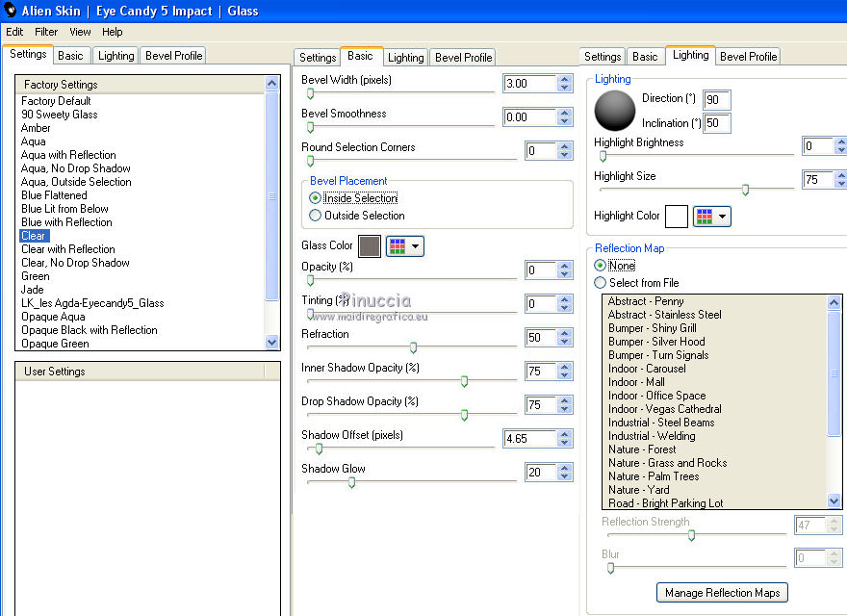The height and width of the screenshot is (616, 847).
Task: Open Bevel Profile tab in left panel
Action: pos(173,56)
